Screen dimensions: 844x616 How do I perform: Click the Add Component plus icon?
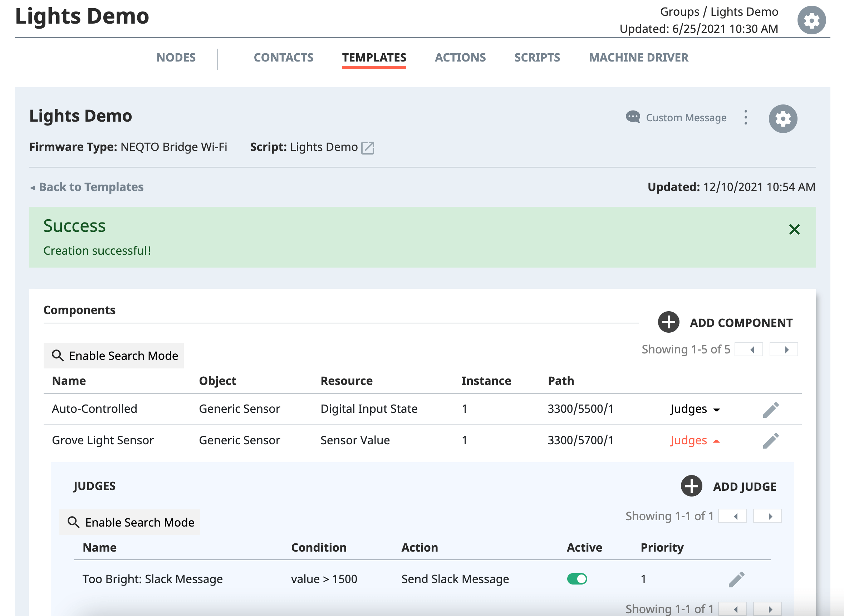[668, 322]
